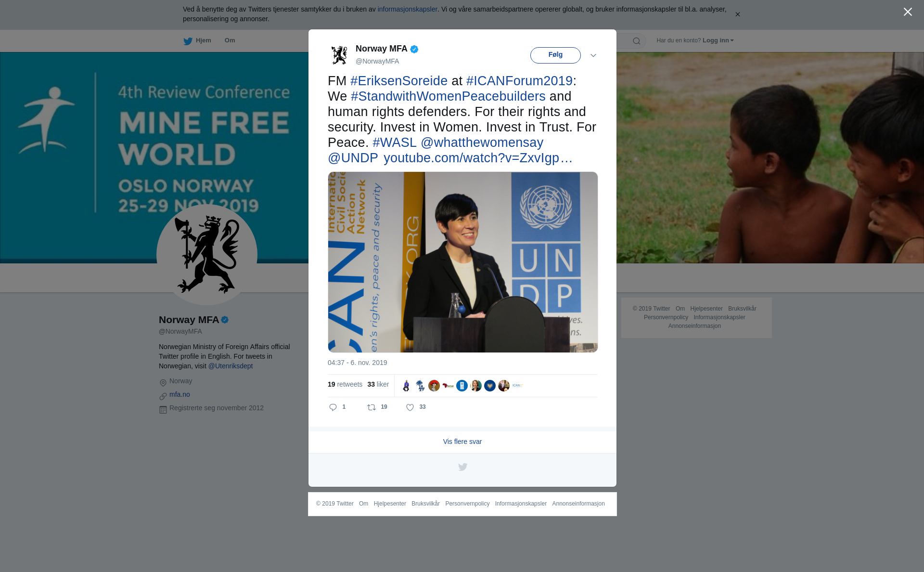The width and height of the screenshot is (924, 572).
Task: Open the tweet photo of the speaker
Action: pyautogui.click(x=463, y=262)
